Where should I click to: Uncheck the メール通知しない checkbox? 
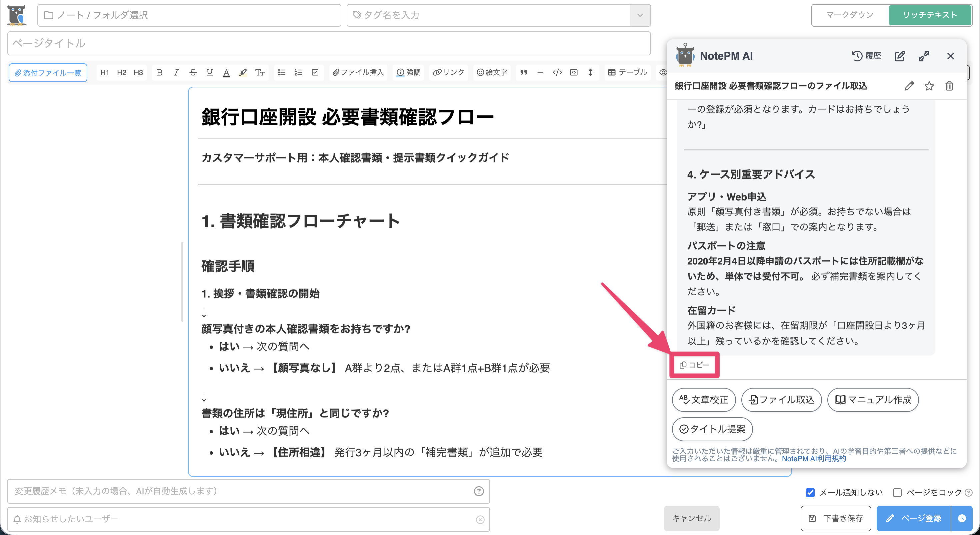(x=810, y=492)
